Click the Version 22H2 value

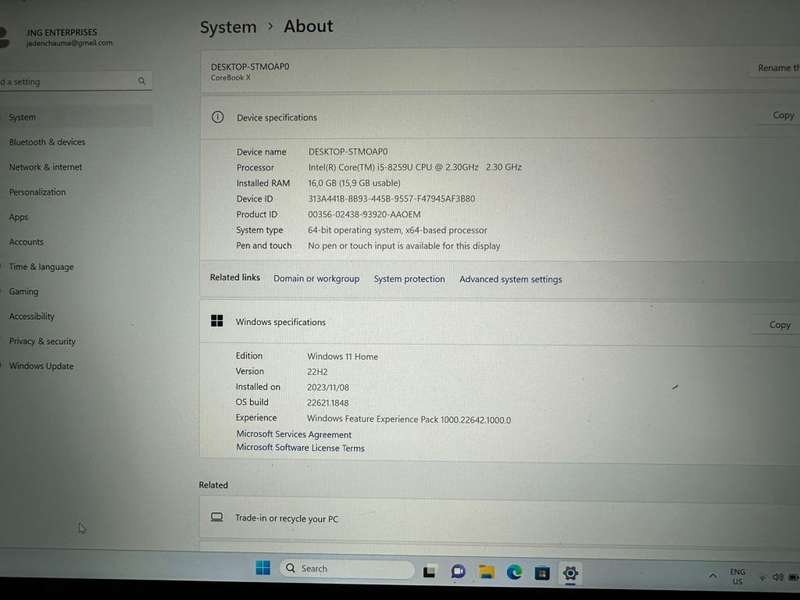(317, 371)
